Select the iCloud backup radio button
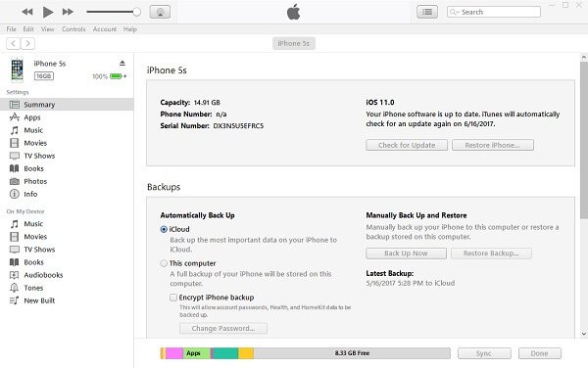 tap(164, 229)
